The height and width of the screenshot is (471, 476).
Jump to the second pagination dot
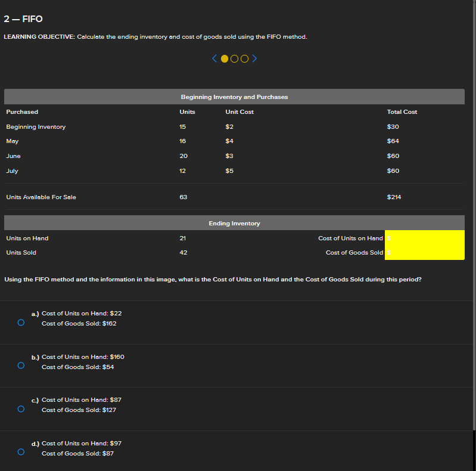coord(234,58)
